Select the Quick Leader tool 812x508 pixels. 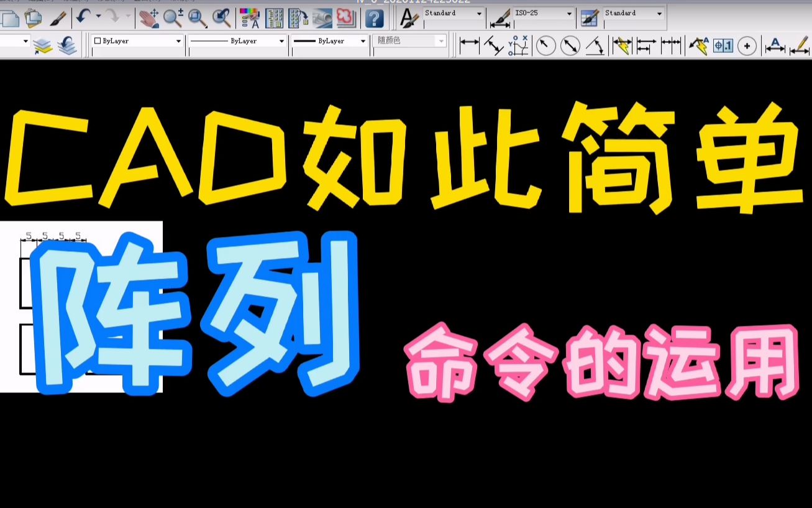click(x=699, y=45)
